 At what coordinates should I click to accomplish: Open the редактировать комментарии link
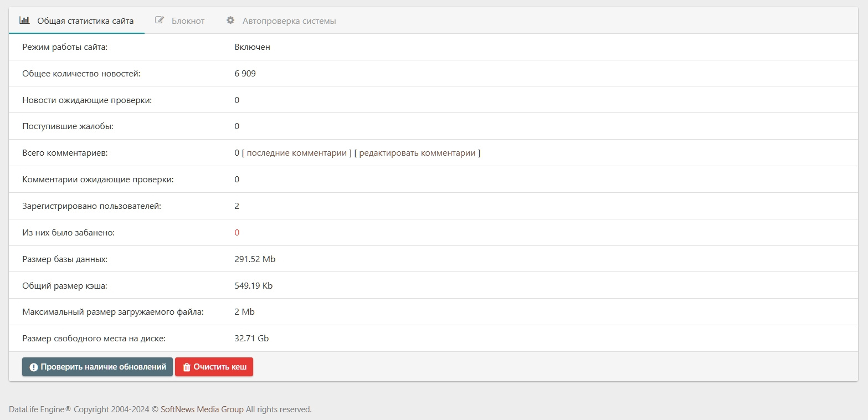(x=417, y=153)
